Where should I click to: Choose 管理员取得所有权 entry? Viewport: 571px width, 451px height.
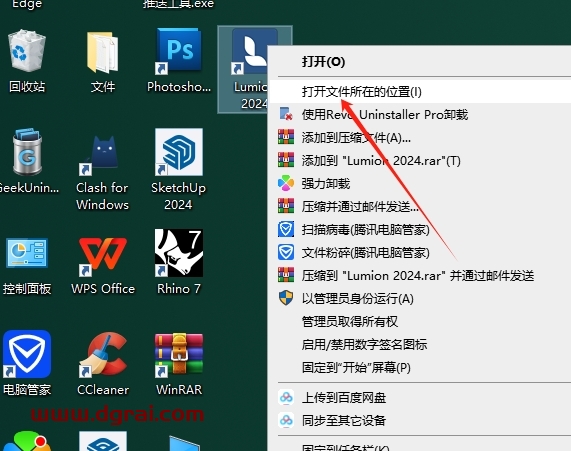click(419, 321)
